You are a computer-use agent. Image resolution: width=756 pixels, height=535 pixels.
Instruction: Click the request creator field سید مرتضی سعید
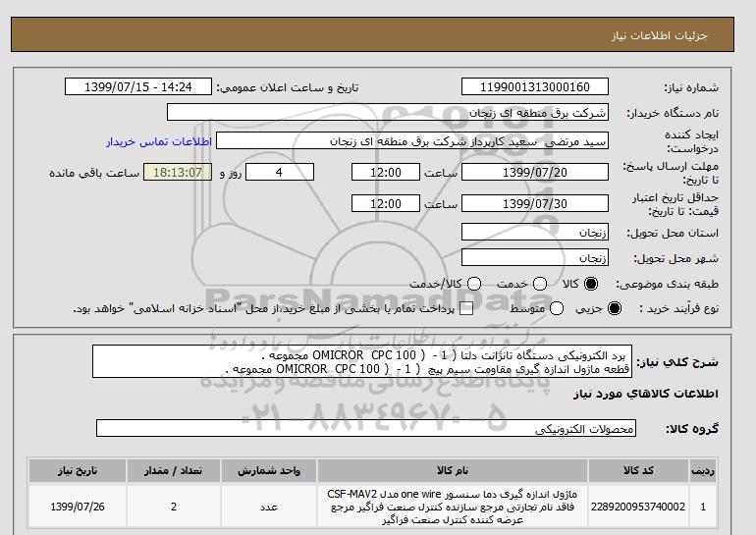coord(412,140)
